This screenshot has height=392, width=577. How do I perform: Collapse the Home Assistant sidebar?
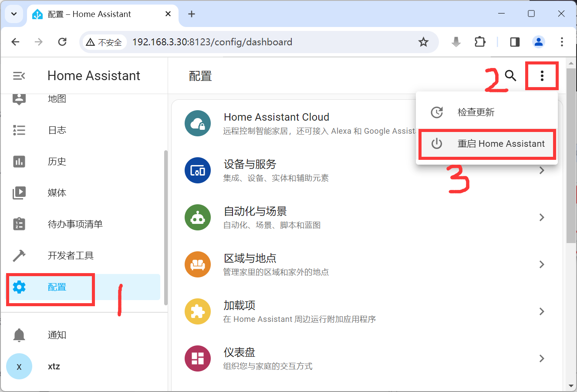tap(18, 75)
